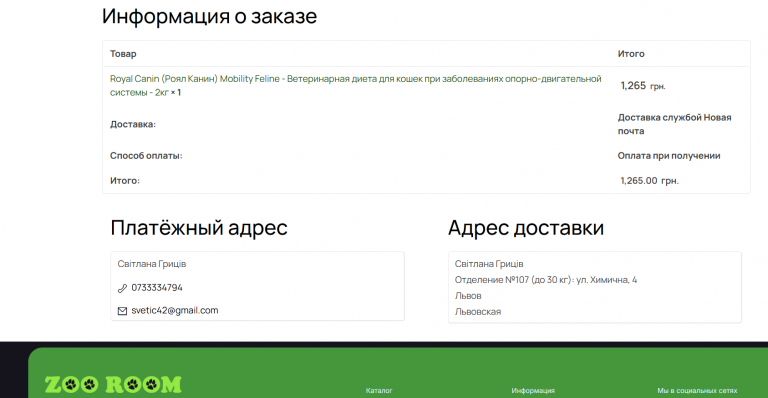Select the email svetic42@gmail.com
This screenshot has height=398, width=768.
point(175,310)
